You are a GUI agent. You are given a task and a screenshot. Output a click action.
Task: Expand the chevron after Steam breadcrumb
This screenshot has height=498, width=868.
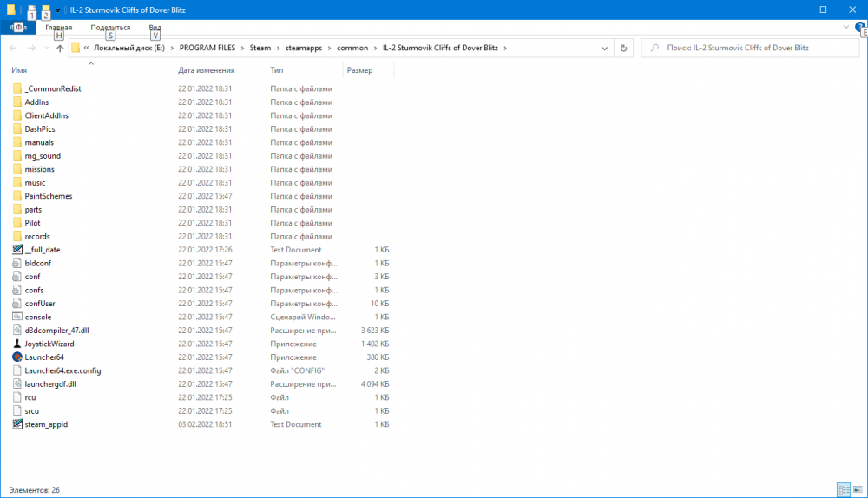coord(278,49)
